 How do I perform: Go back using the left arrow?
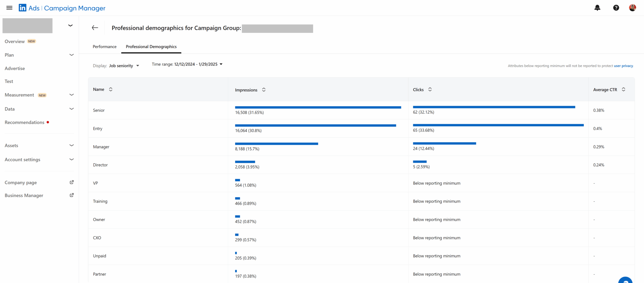point(95,28)
